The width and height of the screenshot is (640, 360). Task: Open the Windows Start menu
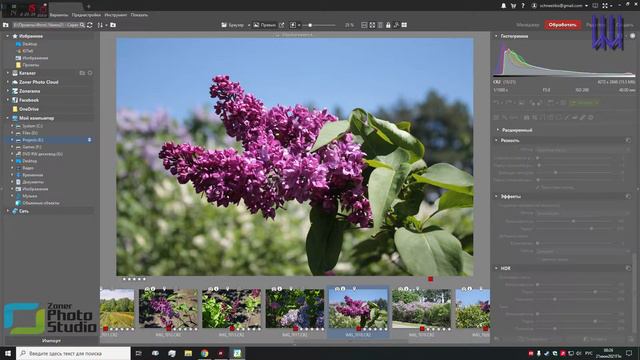(8, 353)
